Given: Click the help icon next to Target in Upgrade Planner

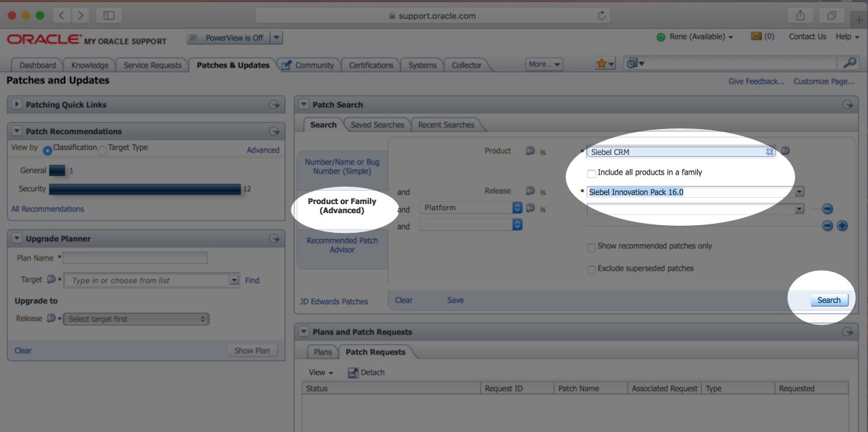Looking at the screenshot, I should click(x=51, y=280).
